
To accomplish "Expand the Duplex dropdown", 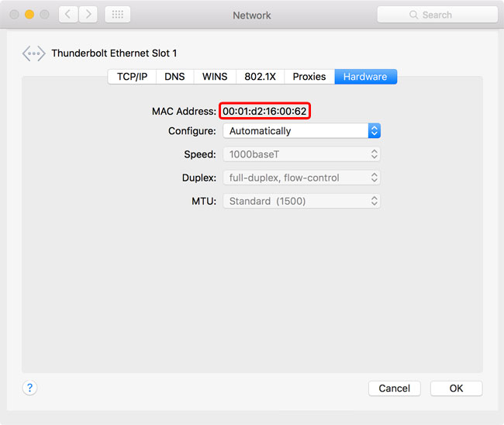I will pyautogui.click(x=302, y=178).
